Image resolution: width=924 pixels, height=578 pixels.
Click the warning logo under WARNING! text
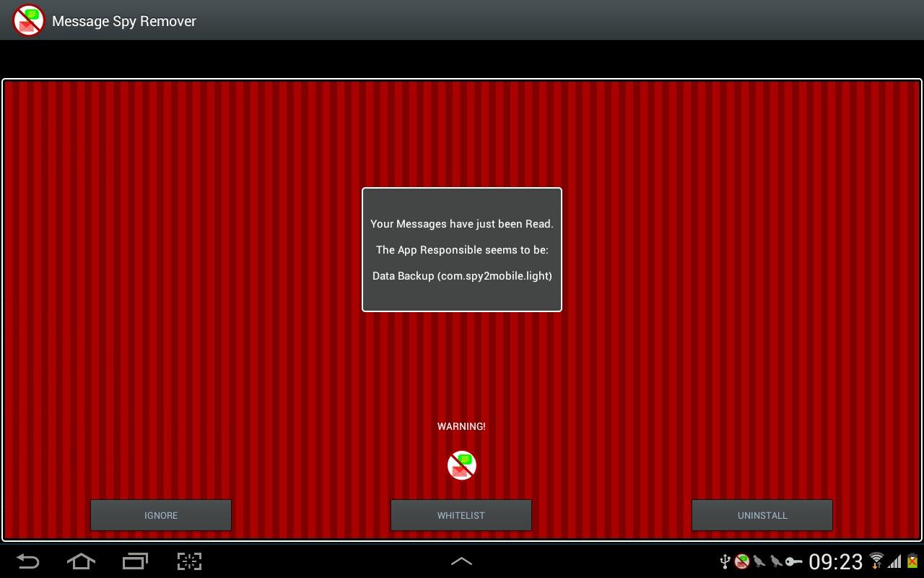click(x=462, y=465)
